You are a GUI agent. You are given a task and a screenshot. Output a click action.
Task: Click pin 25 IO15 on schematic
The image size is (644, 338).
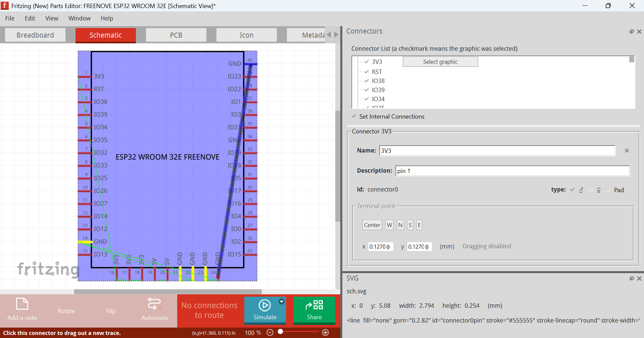click(250, 255)
